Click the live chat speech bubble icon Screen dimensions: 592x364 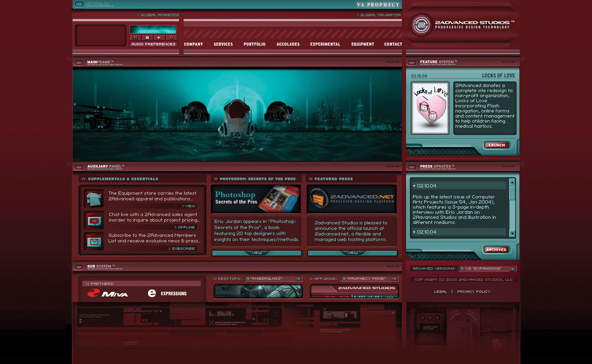[x=94, y=221]
